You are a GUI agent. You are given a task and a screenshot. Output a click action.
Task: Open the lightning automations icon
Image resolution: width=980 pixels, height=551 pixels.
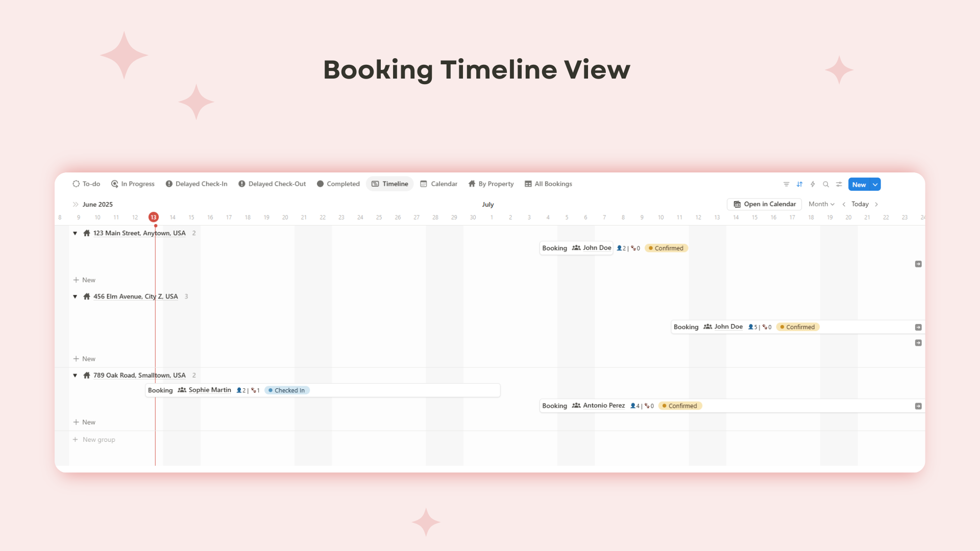pos(813,184)
